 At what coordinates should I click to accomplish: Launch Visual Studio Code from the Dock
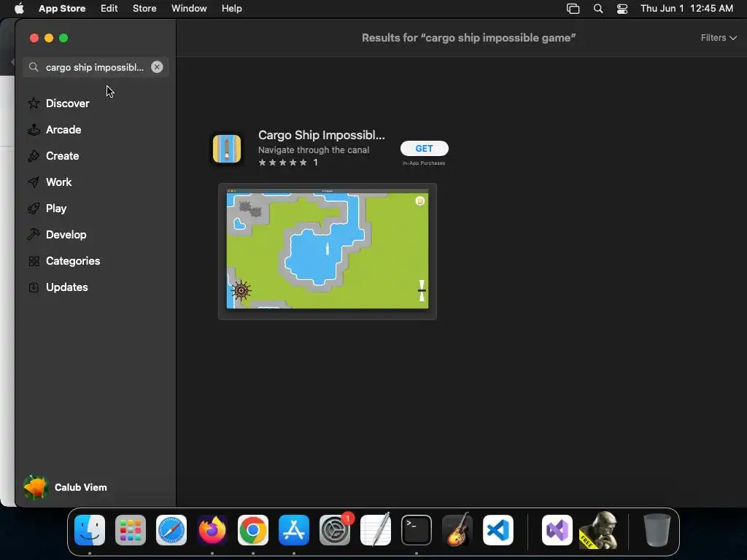point(498,530)
